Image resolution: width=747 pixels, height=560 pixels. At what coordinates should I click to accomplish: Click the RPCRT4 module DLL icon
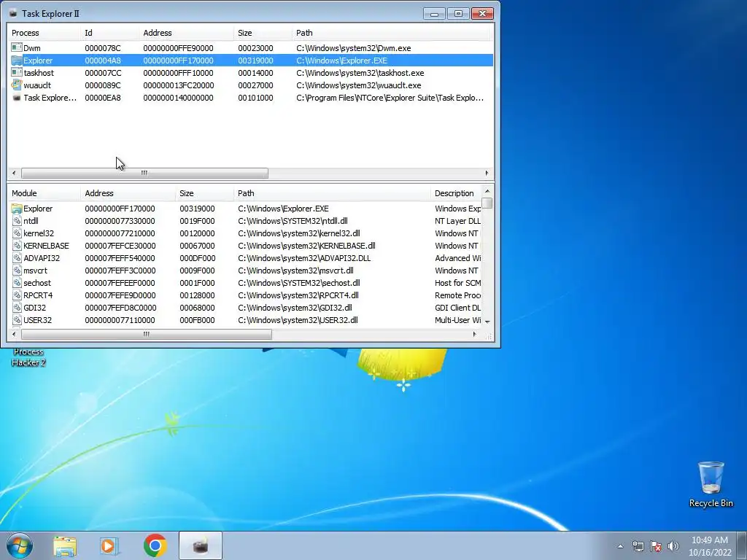pos(17,295)
